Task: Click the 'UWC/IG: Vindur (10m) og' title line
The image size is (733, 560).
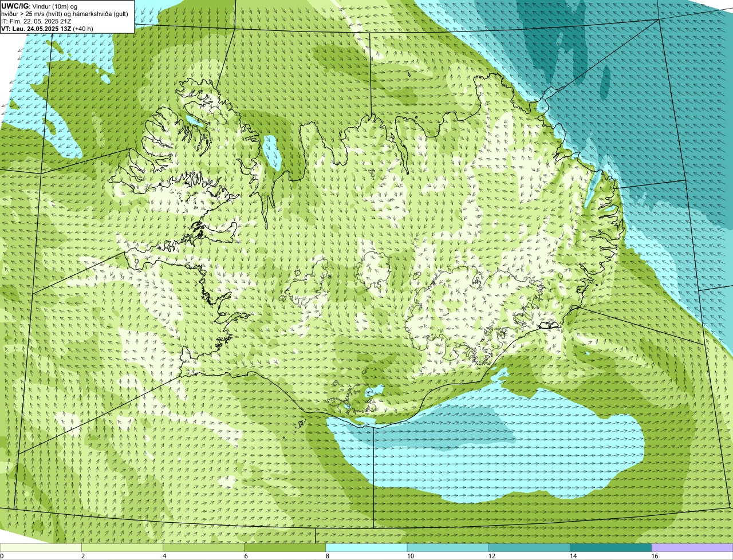Action: [x=40, y=6]
